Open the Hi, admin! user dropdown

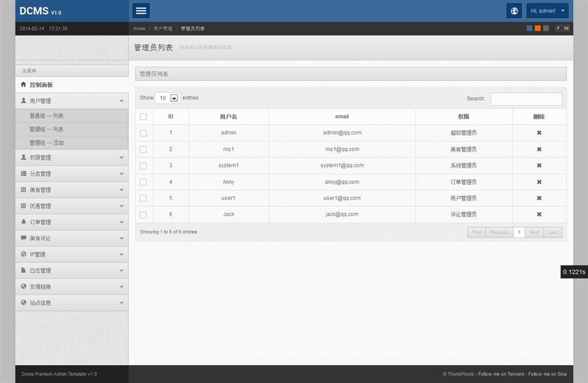[548, 11]
